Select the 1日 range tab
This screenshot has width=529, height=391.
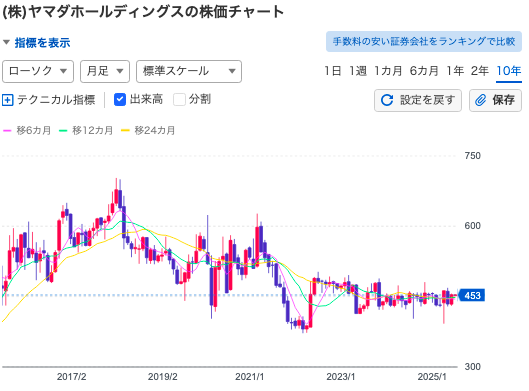pos(332,71)
